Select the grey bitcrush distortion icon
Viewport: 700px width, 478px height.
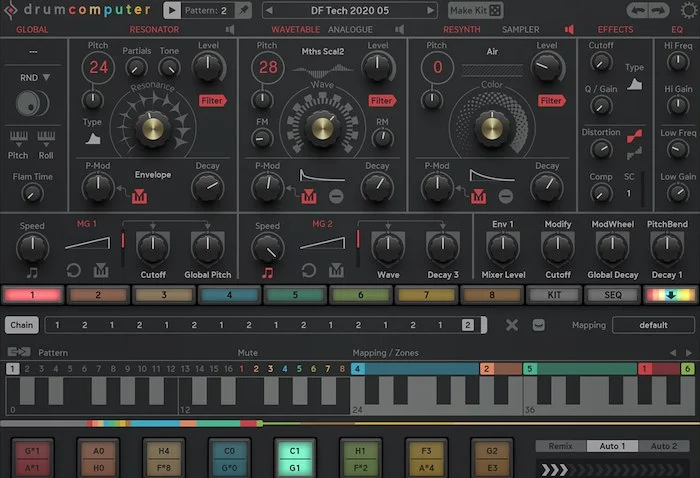tap(634, 154)
